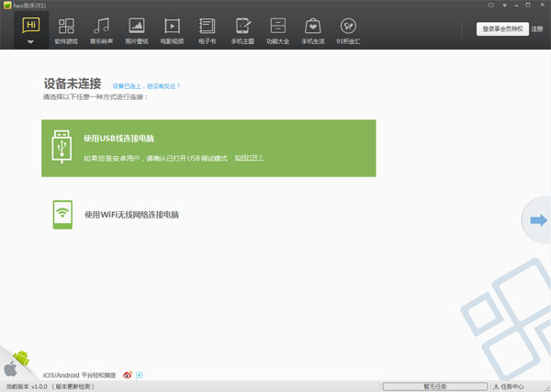Open 功能大全 all functions section
The image size is (551, 392).
pos(277,31)
